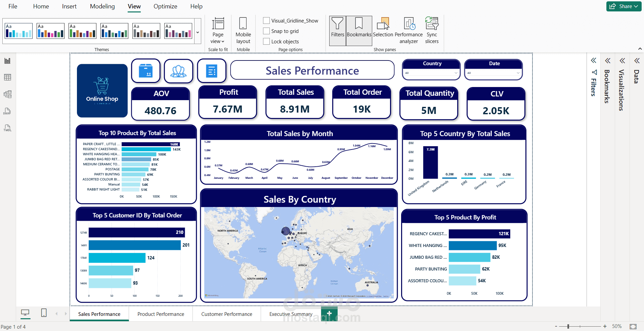The width and height of the screenshot is (644, 331).
Task: Switch to the Product Performance page
Action: click(161, 314)
